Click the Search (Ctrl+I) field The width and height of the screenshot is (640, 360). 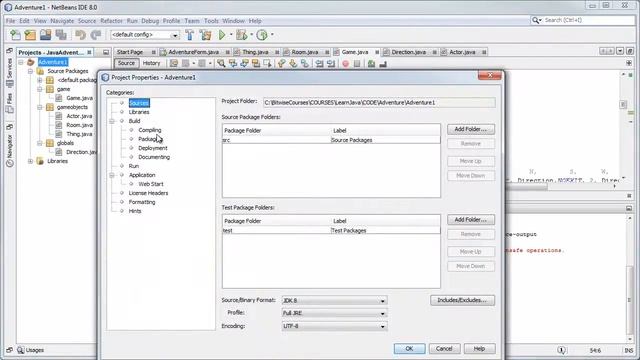pyautogui.click(x=589, y=20)
